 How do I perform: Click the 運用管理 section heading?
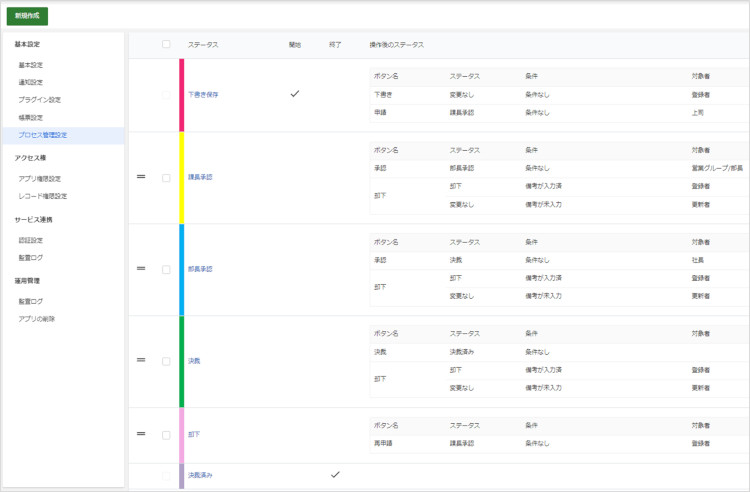(x=27, y=281)
